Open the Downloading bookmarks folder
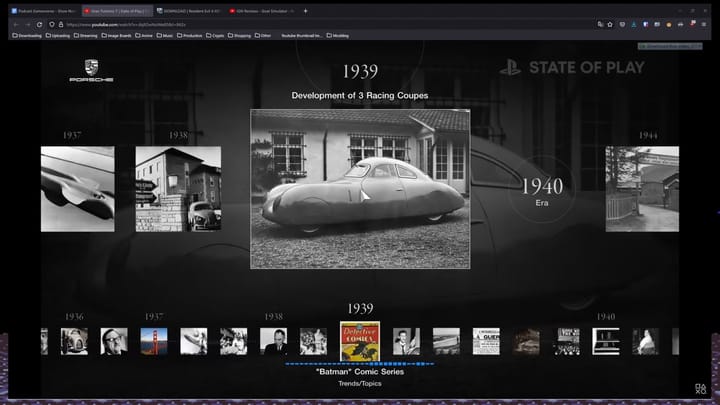 click(27, 35)
